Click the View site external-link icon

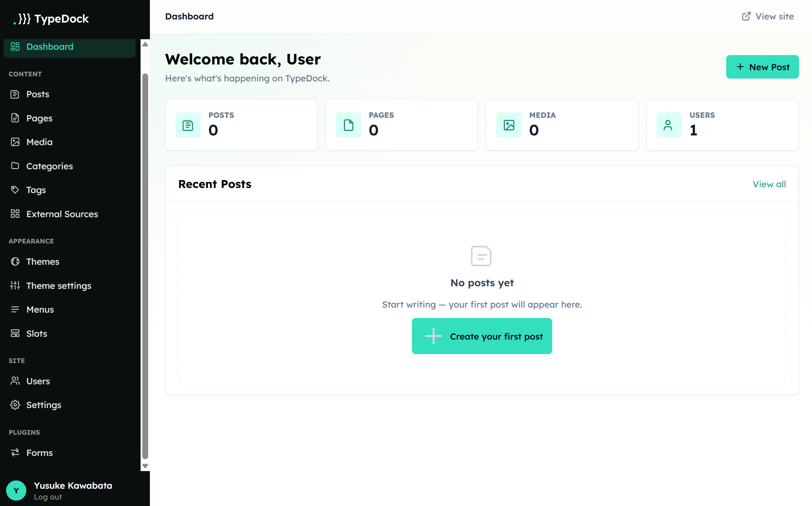pos(746,17)
